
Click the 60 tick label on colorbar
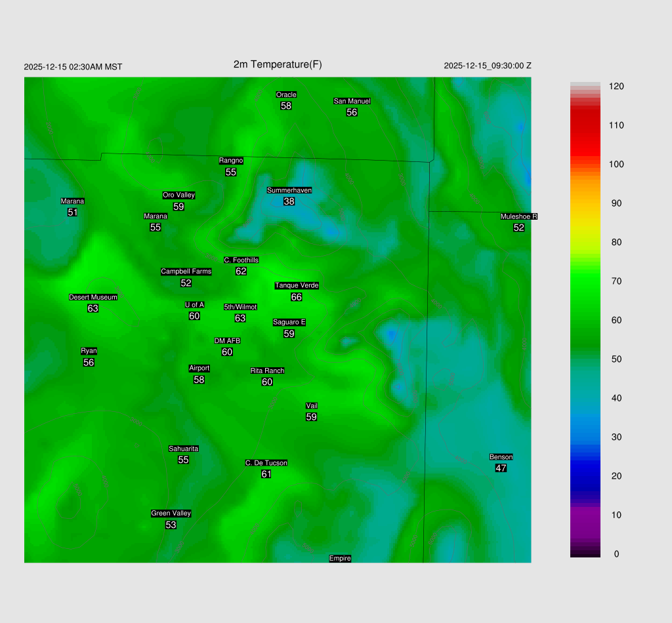click(616, 320)
